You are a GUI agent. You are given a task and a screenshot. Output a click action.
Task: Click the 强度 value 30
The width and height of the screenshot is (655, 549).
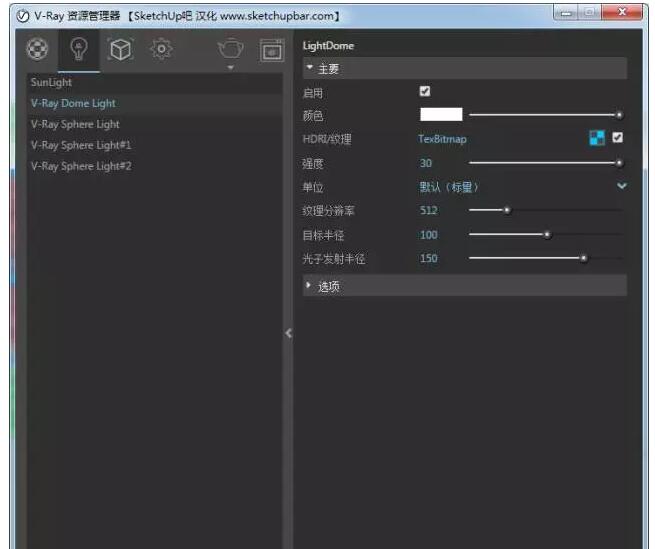coord(426,163)
